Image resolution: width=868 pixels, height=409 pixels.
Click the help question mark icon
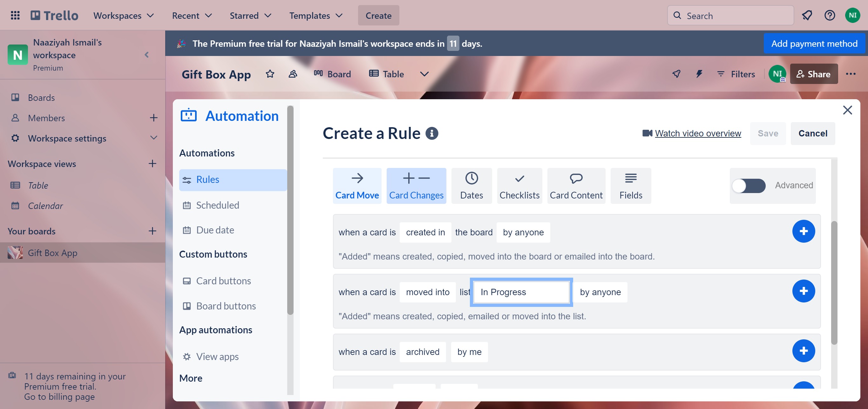pyautogui.click(x=829, y=16)
